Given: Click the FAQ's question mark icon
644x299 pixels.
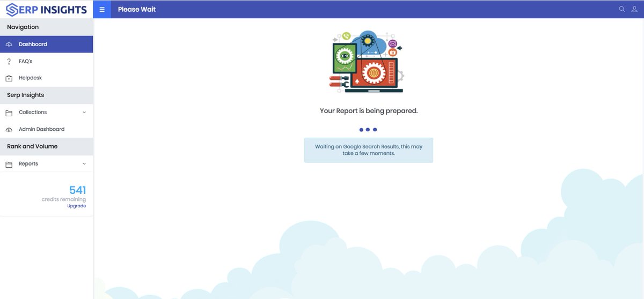Looking at the screenshot, I should coord(9,62).
